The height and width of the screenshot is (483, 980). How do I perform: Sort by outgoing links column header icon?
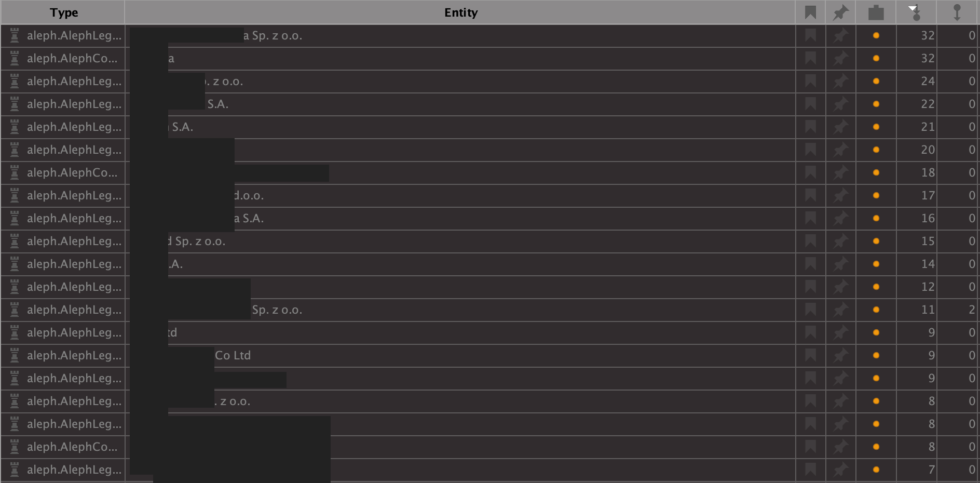coord(957,12)
